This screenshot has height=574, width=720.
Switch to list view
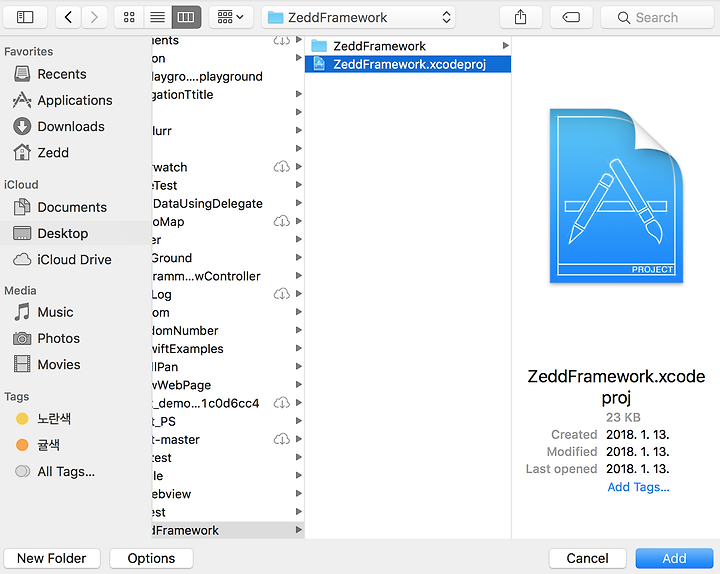(158, 17)
